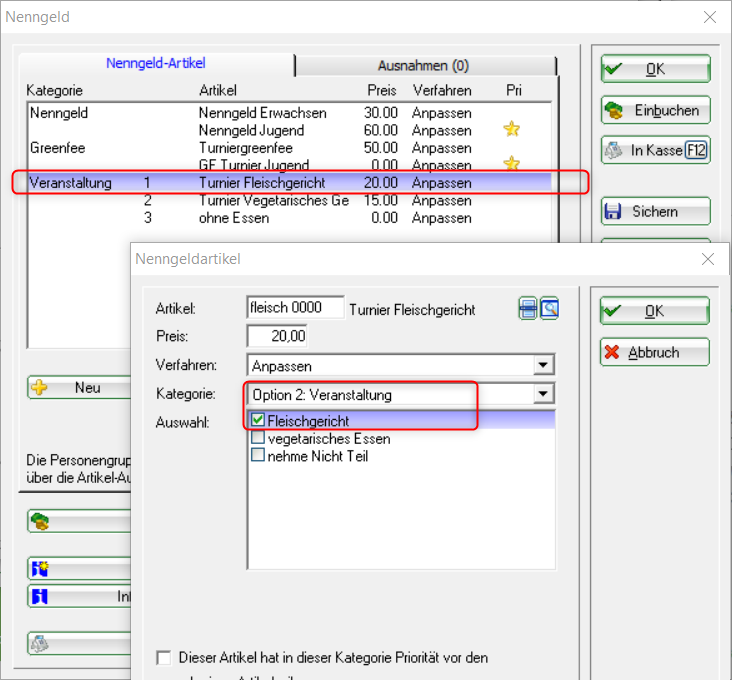
Task: Confirm with OK in the Nenngeldartikel dialog
Action: pyautogui.click(x=654, y=311)
